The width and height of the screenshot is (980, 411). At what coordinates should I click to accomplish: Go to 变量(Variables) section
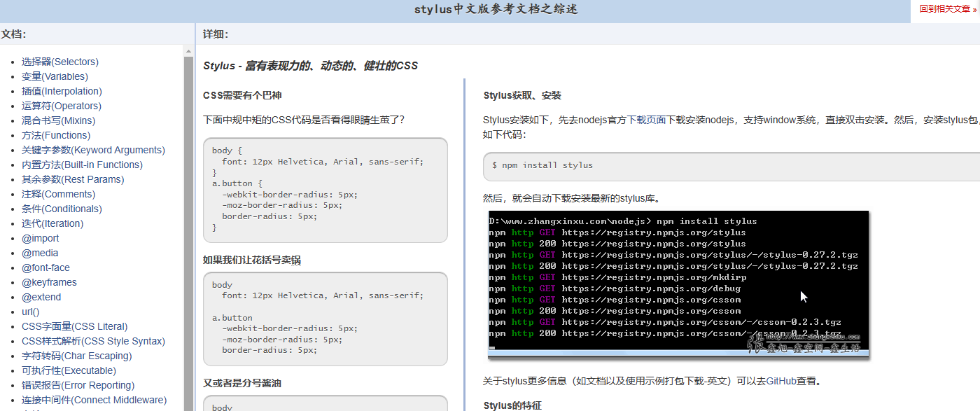tap(55, 76)
